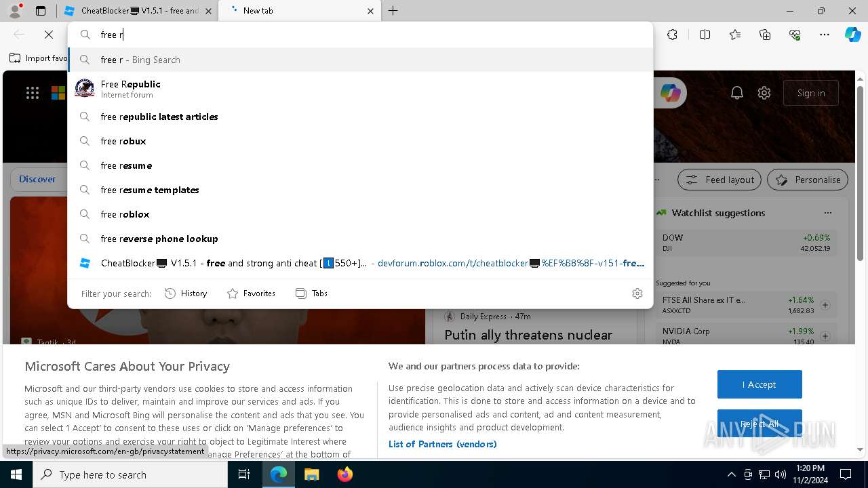Image resolution: width=868 pixels, height=488 pixels.
Task: Open Microsoft Edge from the taskbar
Action: (279, 474)
